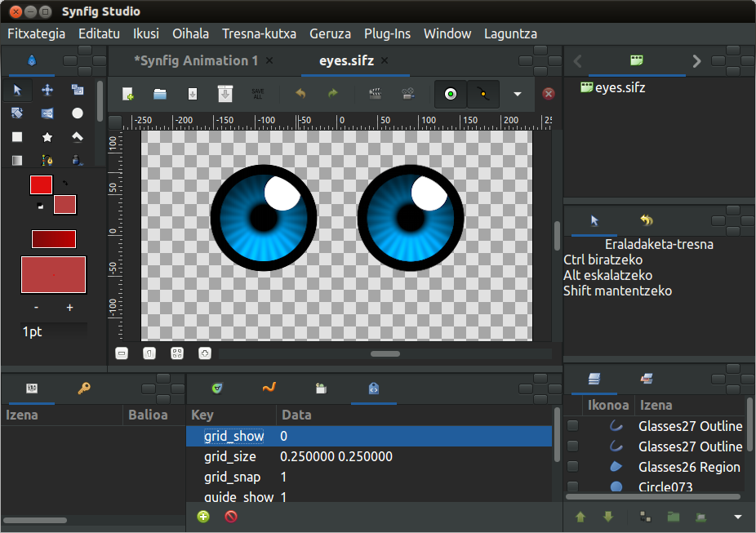Toggle the Glasses26 Region layer checkbox

point(573,467)
